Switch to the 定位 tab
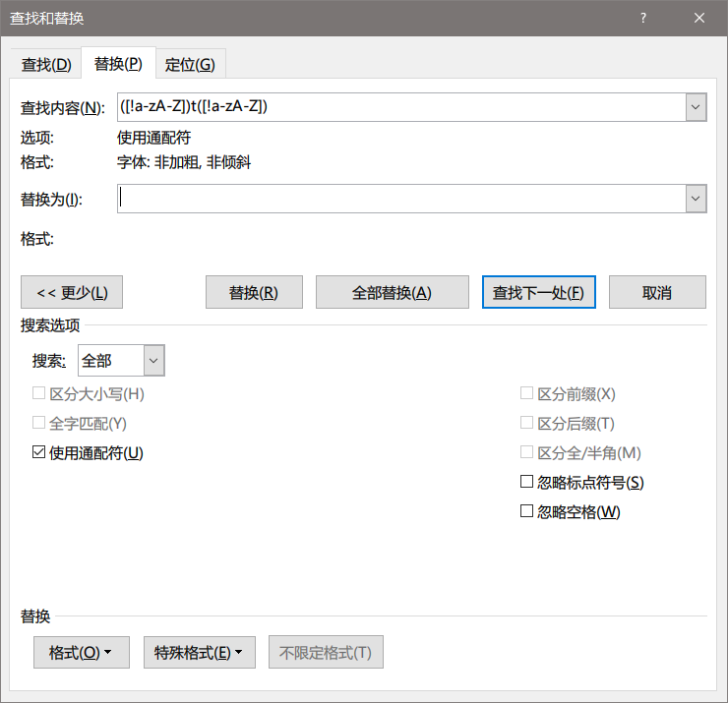 190,65
